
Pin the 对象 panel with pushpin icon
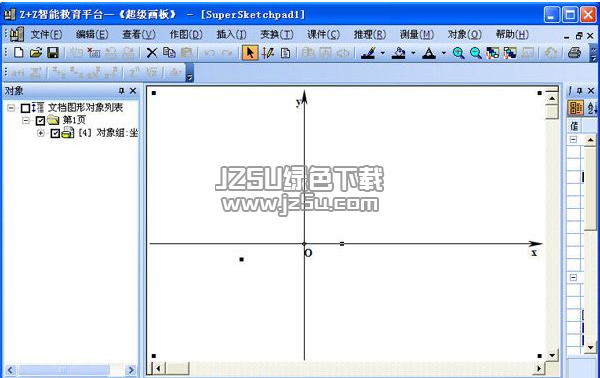[x=121, y=91]
